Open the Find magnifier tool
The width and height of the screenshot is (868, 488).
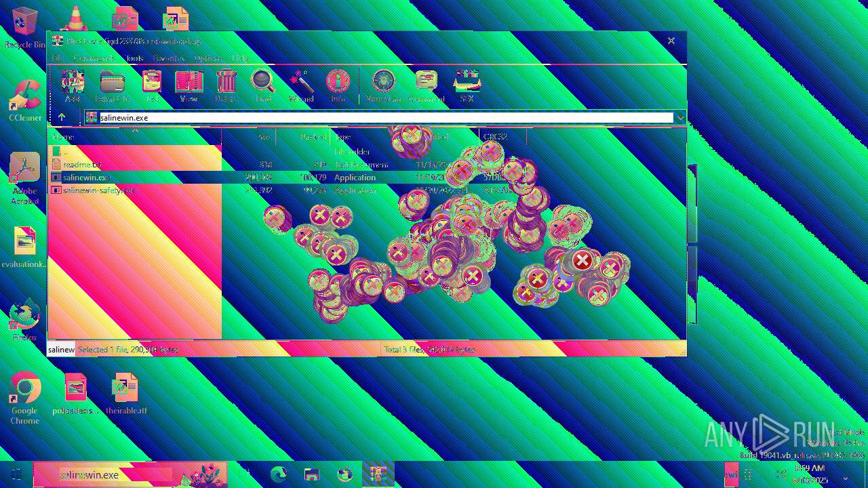tap(263, 86)
